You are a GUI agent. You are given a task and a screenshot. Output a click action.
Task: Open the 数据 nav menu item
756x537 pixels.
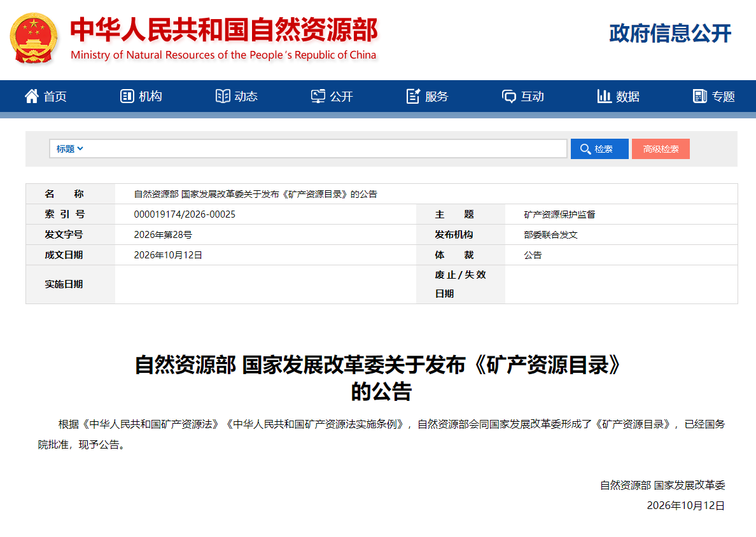619,97
